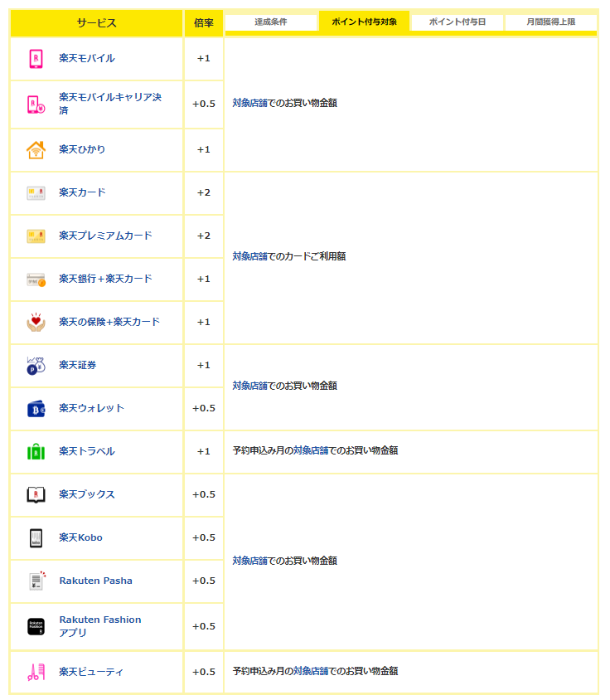This screenshot has height=700, width=610.
Task: Open the 楽天プレミアムカード link
Action: (106, 236)
